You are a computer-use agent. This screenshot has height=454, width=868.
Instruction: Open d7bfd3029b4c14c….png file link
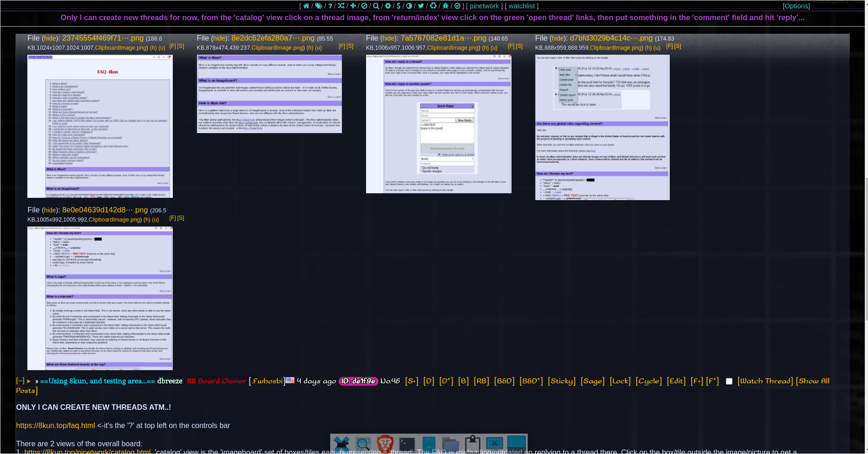[611, 38]
